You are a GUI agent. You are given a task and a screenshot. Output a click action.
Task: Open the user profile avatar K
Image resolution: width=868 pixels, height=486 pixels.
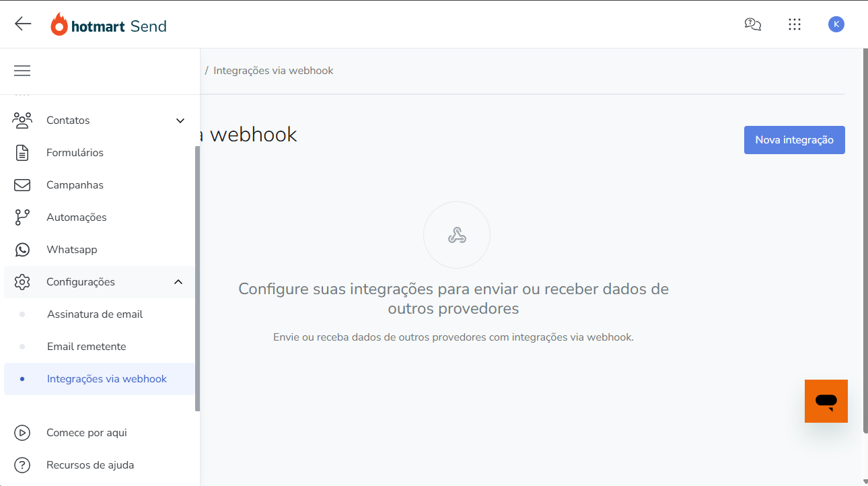click(x=836, y=24)
